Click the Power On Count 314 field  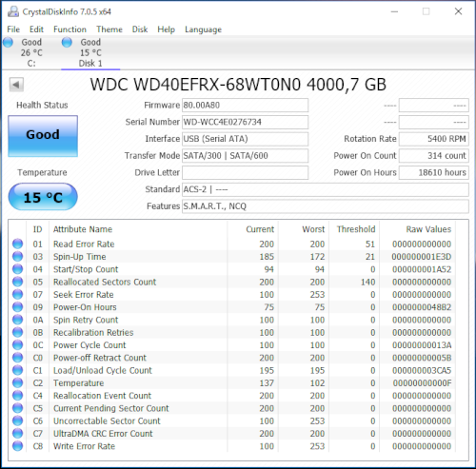pos(434,156)
